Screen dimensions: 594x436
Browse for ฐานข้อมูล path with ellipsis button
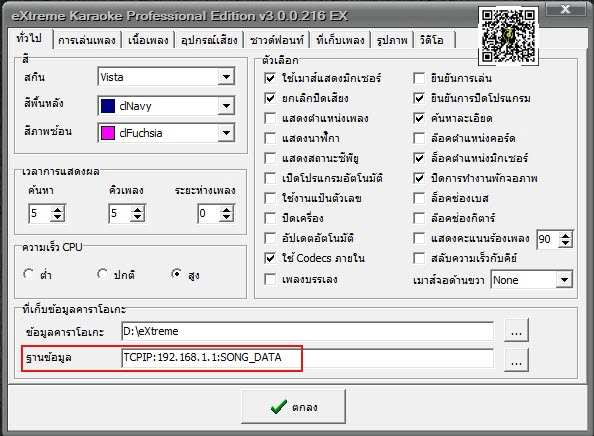point(516,360)
